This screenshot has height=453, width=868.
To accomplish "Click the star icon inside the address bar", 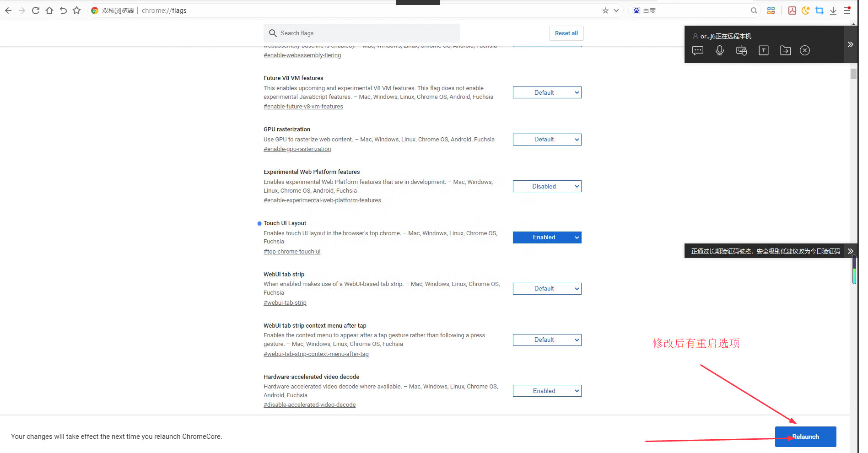I will (x=605, y=11).
